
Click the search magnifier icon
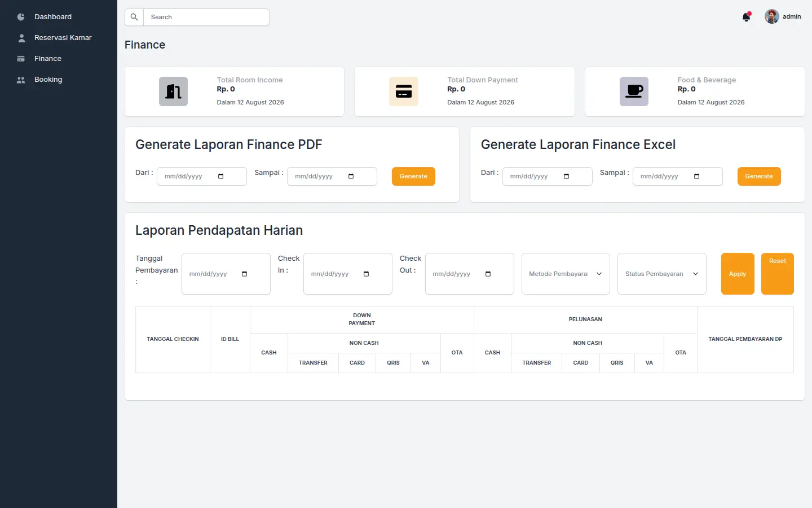point(134,17)
